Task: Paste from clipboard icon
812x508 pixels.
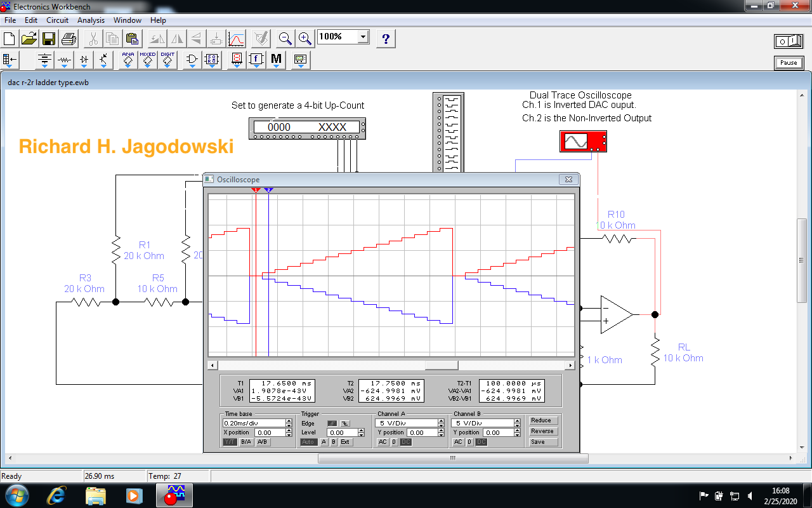Action: [x=132, y=39]
